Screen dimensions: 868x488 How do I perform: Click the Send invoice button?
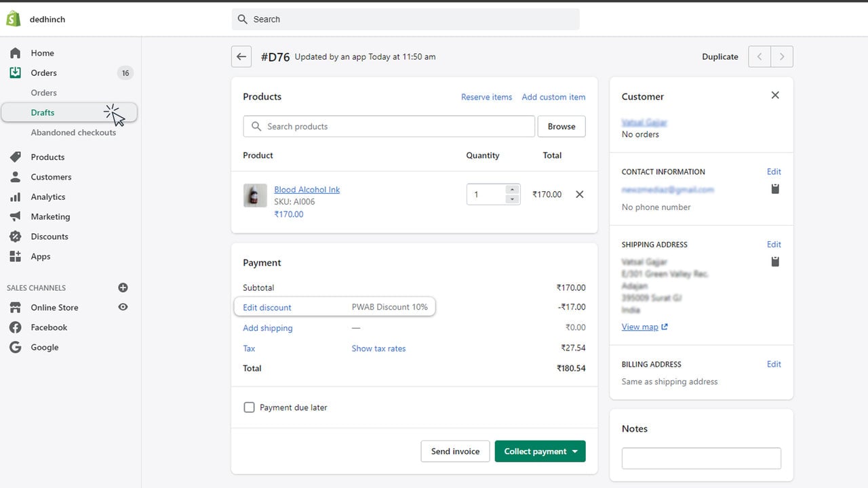[x=455, y=451]
